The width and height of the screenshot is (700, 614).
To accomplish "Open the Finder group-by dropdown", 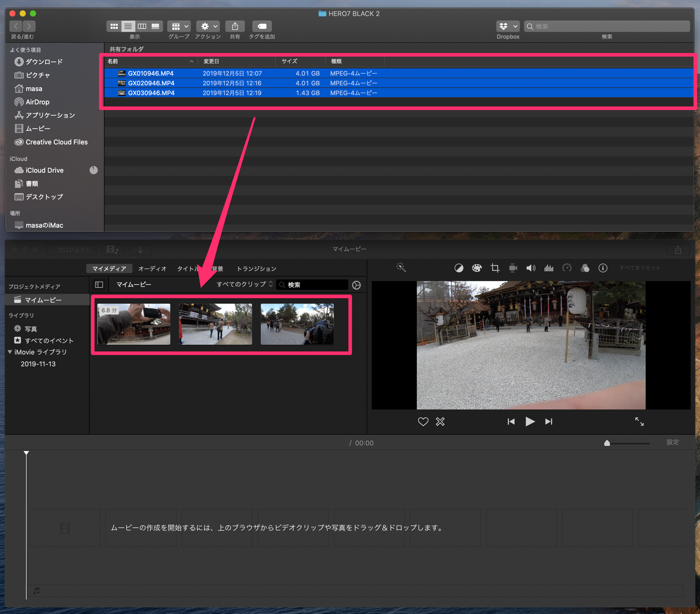I will click(x=179, y=26).
